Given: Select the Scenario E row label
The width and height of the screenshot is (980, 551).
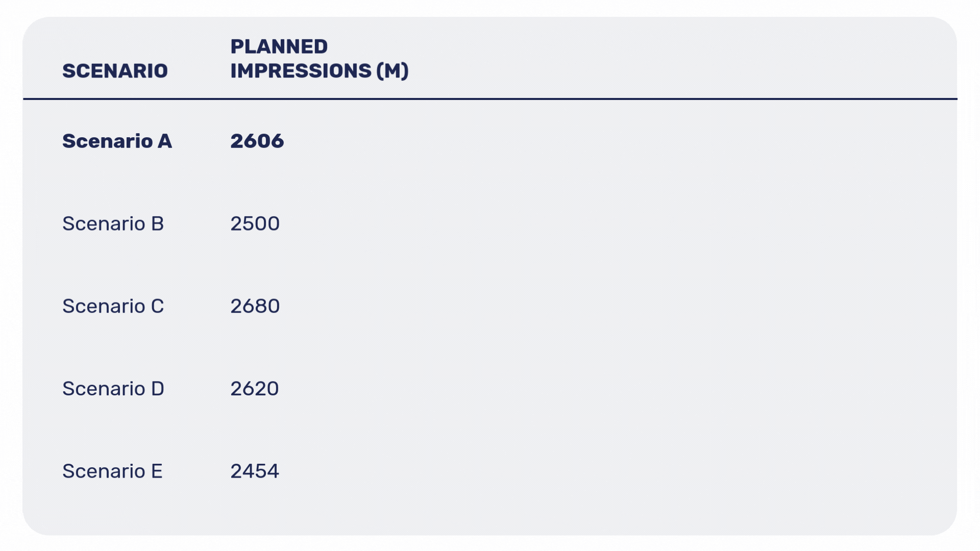Looking at the screenshot, I should pyautogui.click(x=112, y=471).
